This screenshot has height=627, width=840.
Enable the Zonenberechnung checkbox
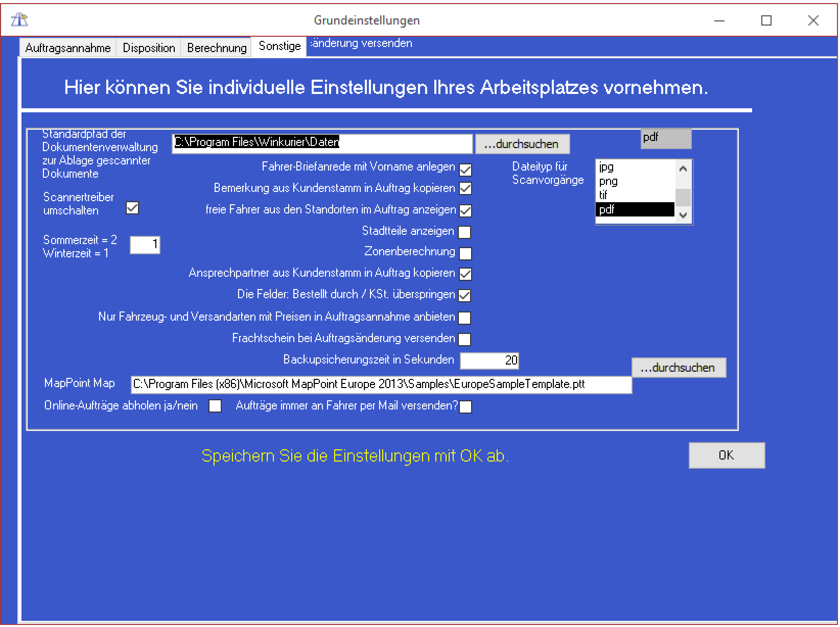coord(465,253)
